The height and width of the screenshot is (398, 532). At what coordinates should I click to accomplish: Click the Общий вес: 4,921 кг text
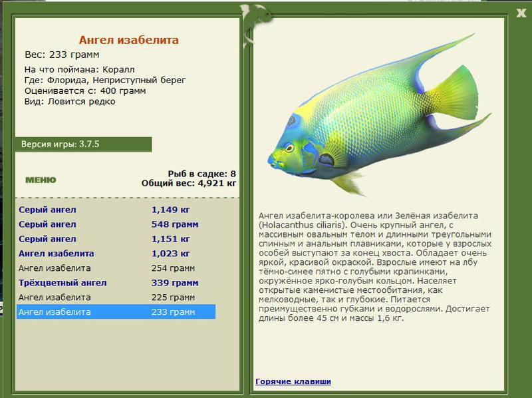[x=189, y=184]
